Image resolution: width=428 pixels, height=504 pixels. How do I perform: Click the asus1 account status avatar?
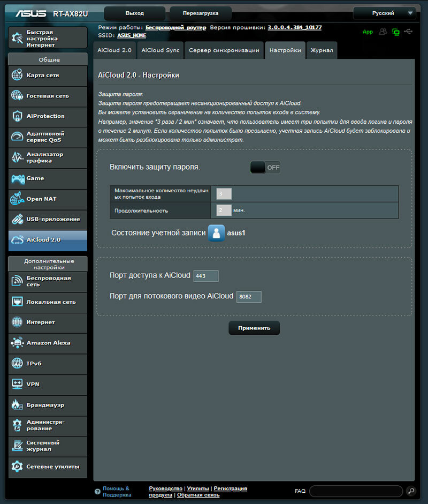click(x=217, y=232)
